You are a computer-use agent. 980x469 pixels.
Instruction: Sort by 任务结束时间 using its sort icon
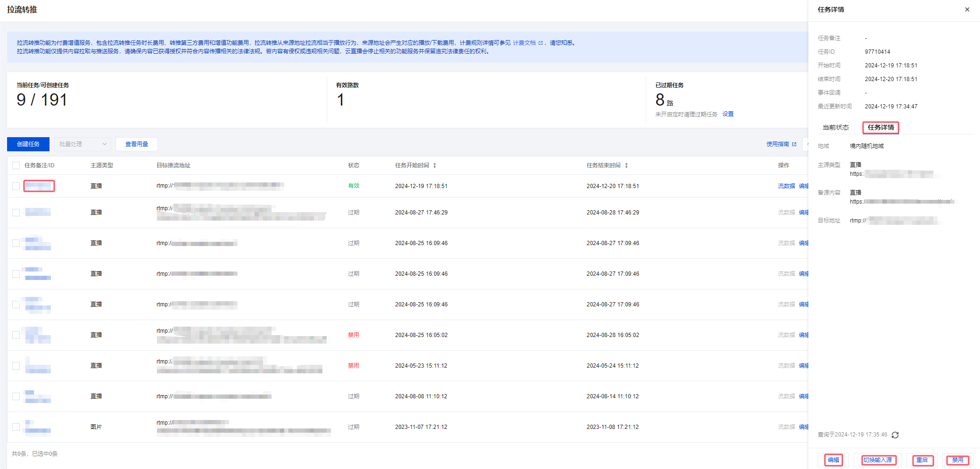point(626,165)
